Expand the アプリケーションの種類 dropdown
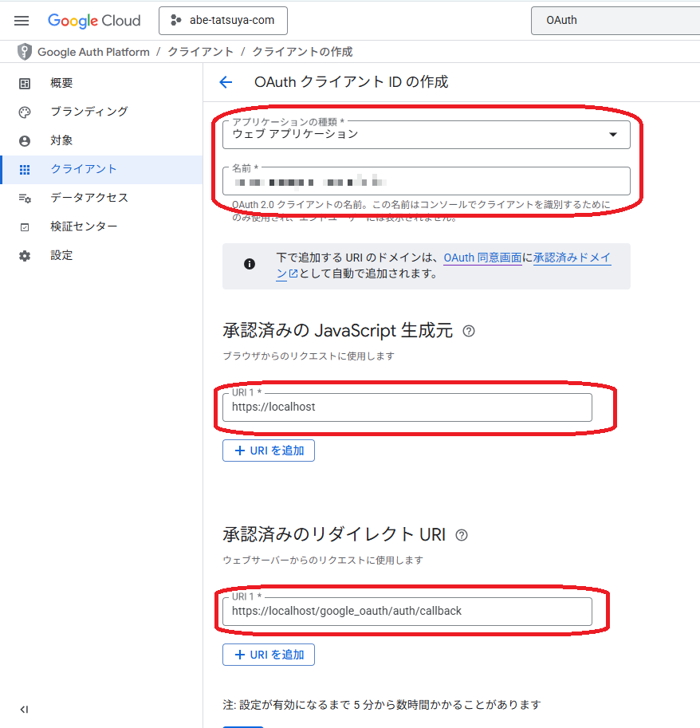The image size is (700, 728). click(x=612, y=135)
